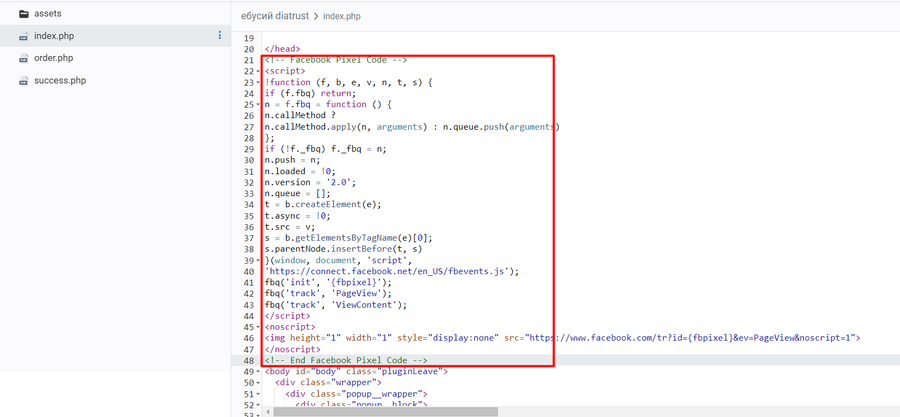Image resolution: width=900 pixels, height=417 pixels.
Task: Click the fbevents.js URL string in code
Action: (x=390, y=271)
